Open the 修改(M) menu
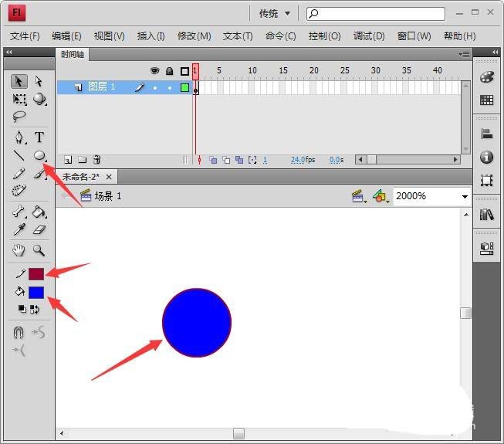This screenshot has height=444, width=504. (194, 36)
